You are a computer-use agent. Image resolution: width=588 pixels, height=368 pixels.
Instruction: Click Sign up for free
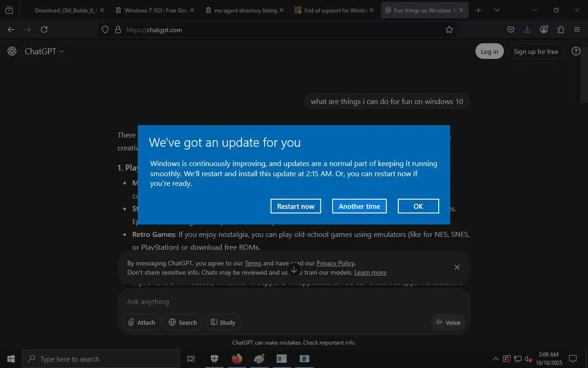click(x=536, y=52)
